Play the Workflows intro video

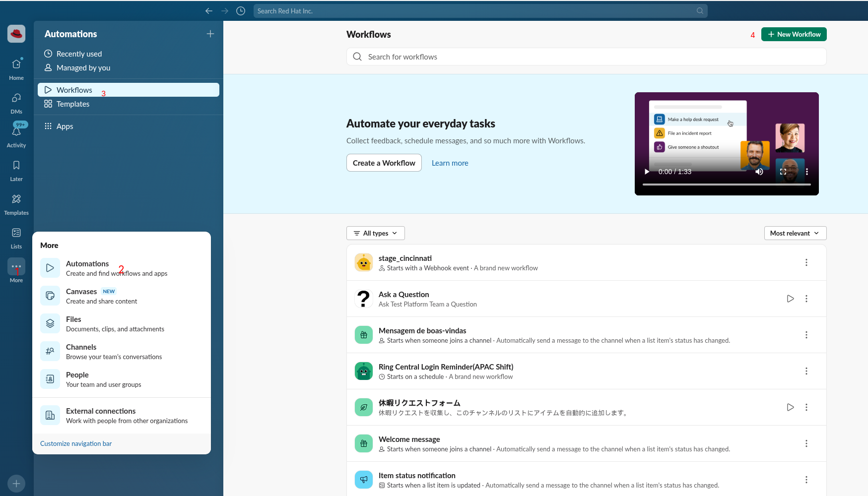(647, 172)
